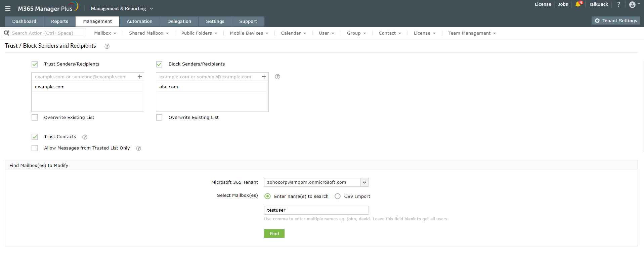Select abc.com entry in blocked list
The width and height of the screenshot is (644, 258).
[212, 87]
